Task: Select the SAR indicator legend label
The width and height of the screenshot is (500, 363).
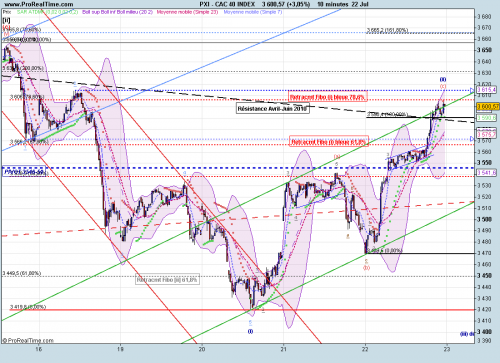Action: pos(47,12)
